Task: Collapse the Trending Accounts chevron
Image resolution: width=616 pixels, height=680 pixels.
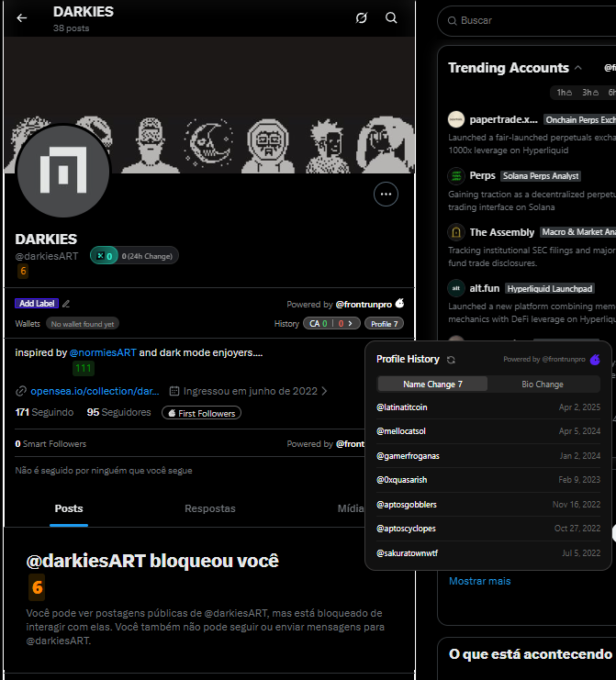Action: coord(578,68)
